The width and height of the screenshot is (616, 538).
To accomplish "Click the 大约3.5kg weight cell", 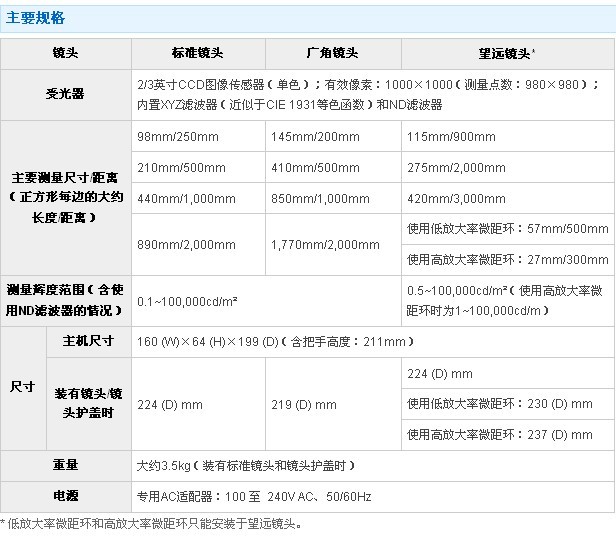I will [x=245, y=466].
